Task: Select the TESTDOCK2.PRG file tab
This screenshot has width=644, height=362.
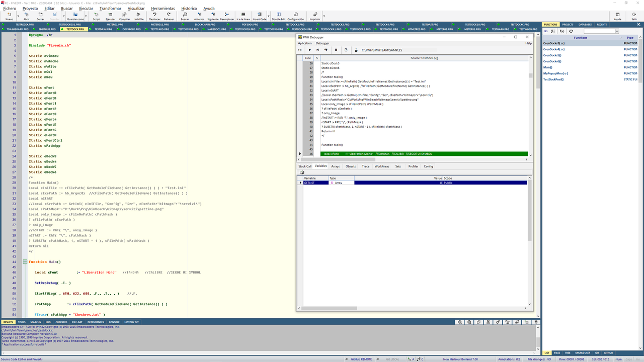Action: (x=296, y=24)
